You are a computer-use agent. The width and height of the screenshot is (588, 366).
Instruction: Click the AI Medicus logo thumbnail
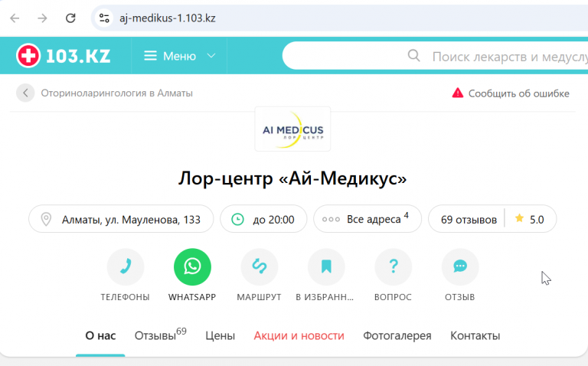[292, 129]
